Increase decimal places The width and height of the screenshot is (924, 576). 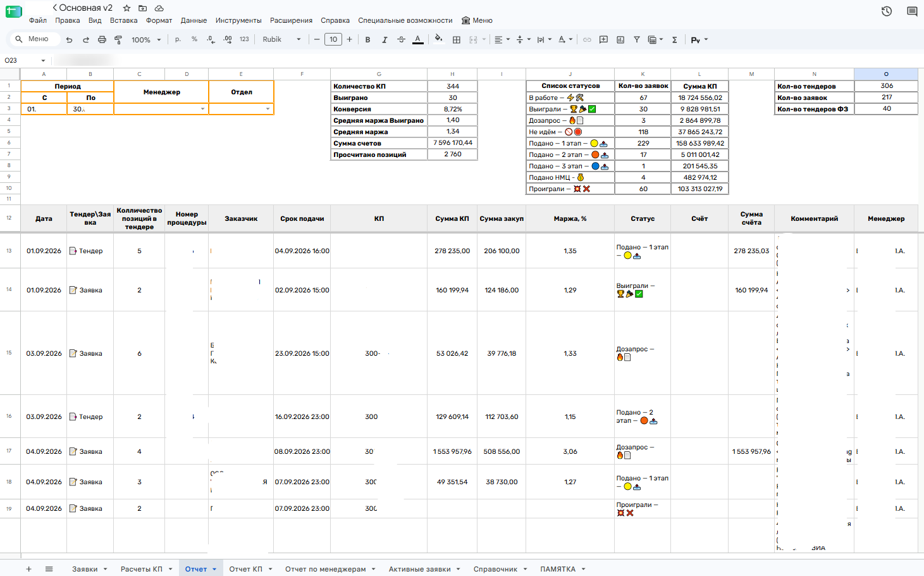228,39
